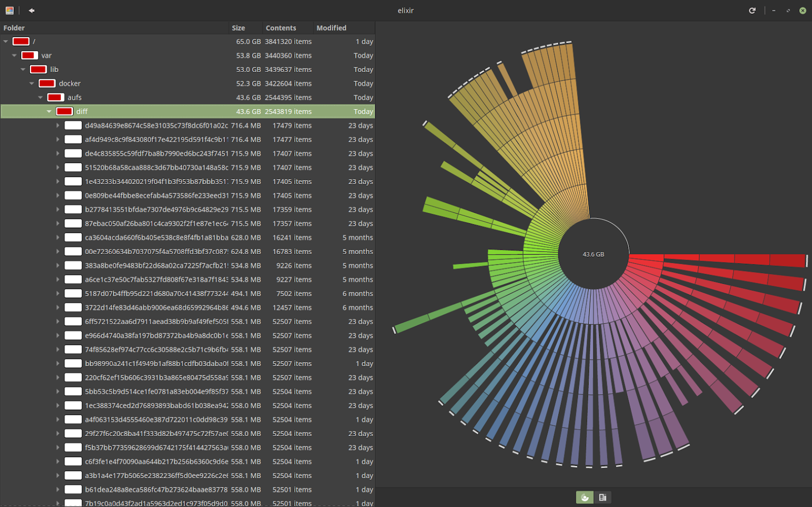Collapse the diff folder
Image resolution: width=812 pixels, height=507 pixels.
[49, 112]
